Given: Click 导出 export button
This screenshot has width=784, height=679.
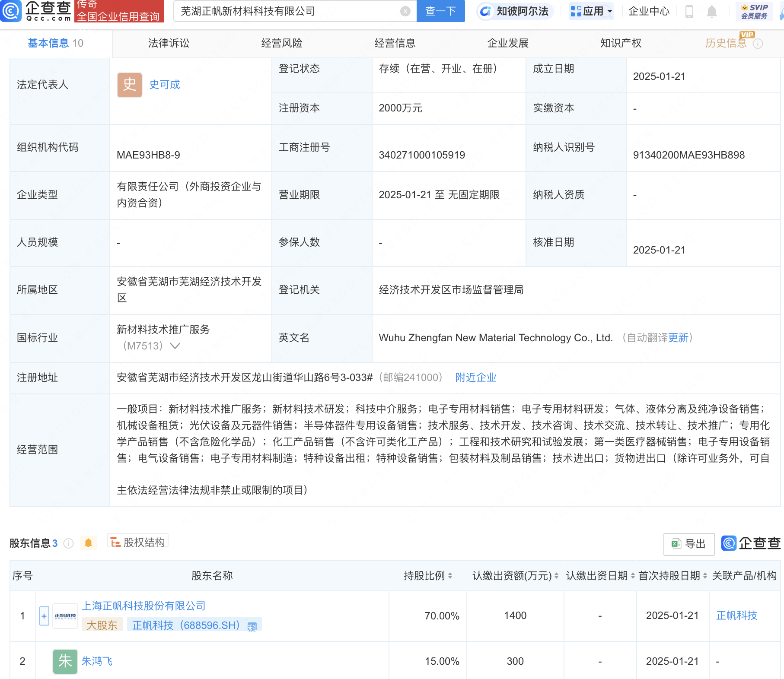Looking at the screenshot, I should pos(689,544).
